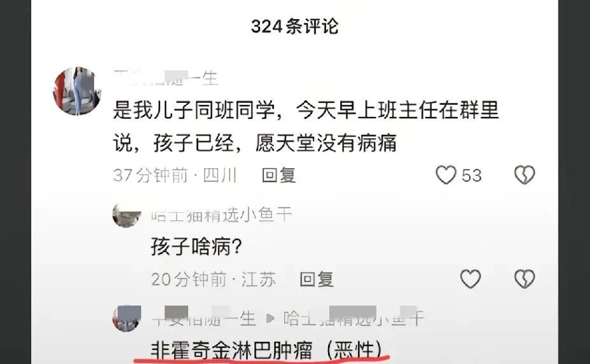Select the 324条评论 header
The image size is (590, 364).
tap(294, 26)
